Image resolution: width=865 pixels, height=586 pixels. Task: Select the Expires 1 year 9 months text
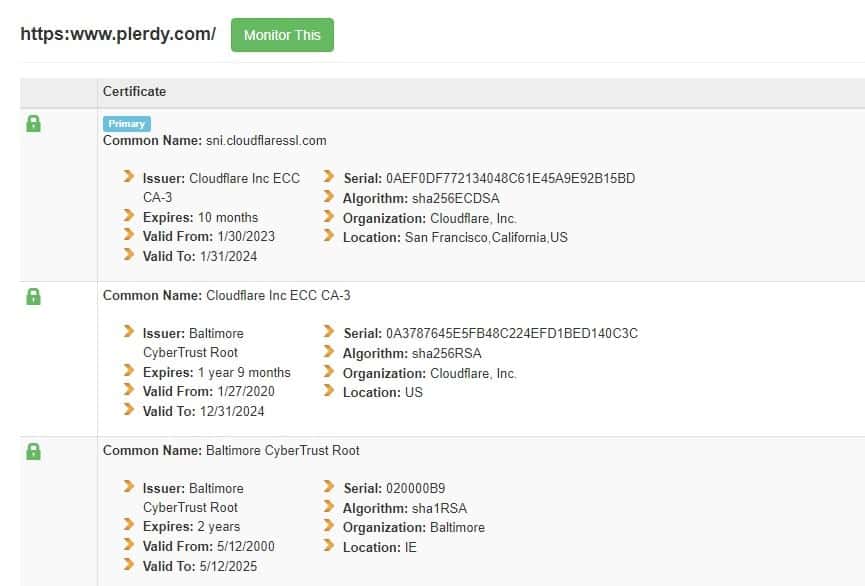coord(217,372)
